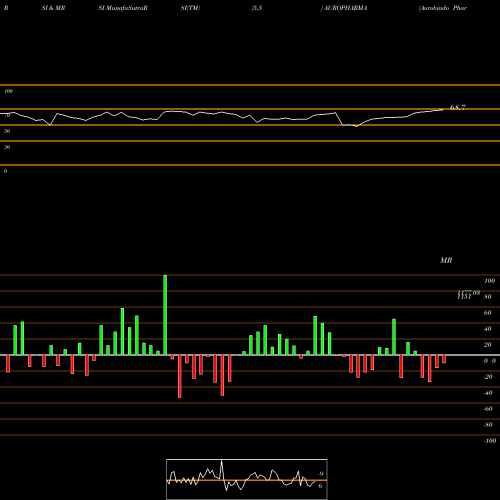Click the 'SI & MR' header label
Viewport: 500px width, 500px height.
tap(53, 8)
